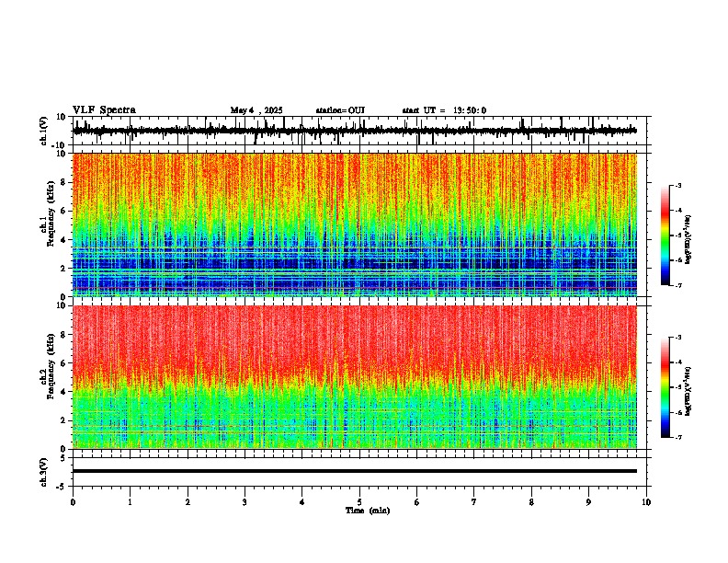Click time-axis tick label "6"
This screenshot has height=563, width=728.
417,502
